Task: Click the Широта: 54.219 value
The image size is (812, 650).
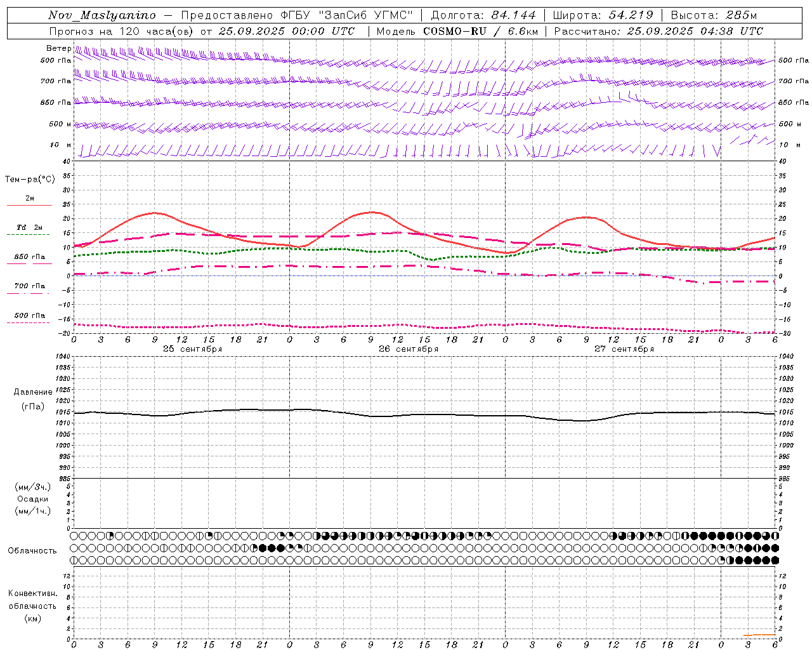Action: click(x=603, y=15)
